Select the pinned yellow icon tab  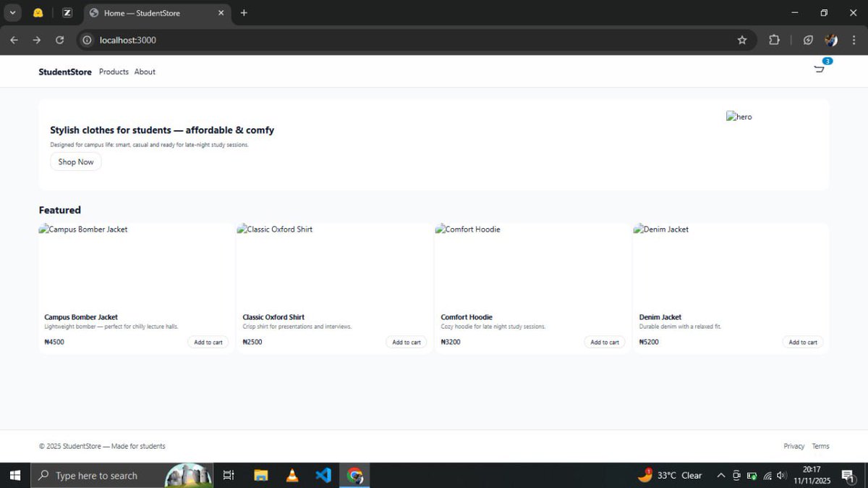point(38,12)
